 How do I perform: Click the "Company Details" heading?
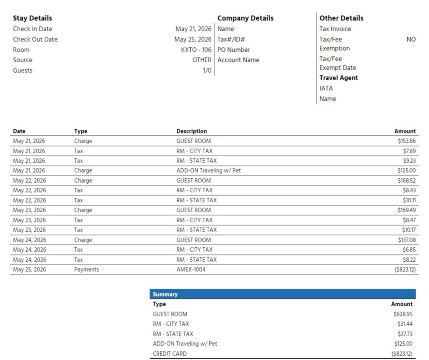(245, 18)
